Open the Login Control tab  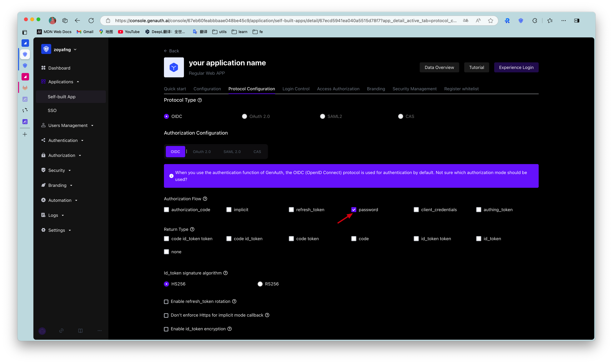pyautogui.click(x=296, y=89)
